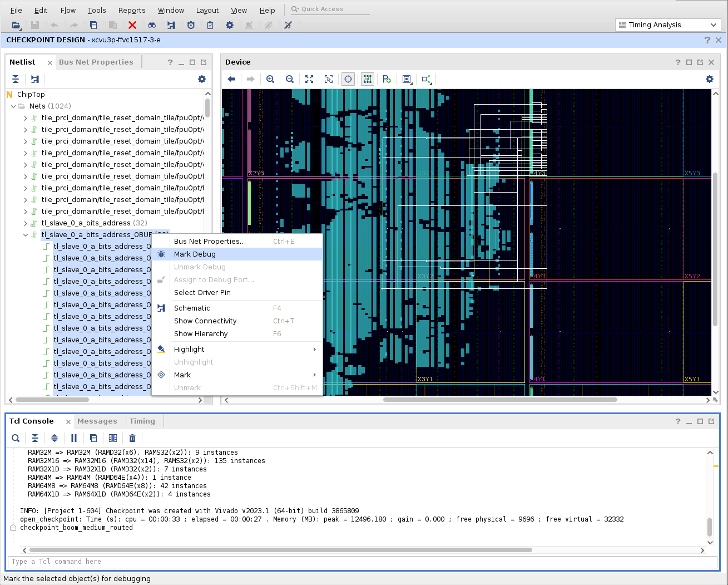Image resolution: width=728 pixels, height=585 pixels.
Task: Open Highlight submenu in context menu
Action: (237, 350)
